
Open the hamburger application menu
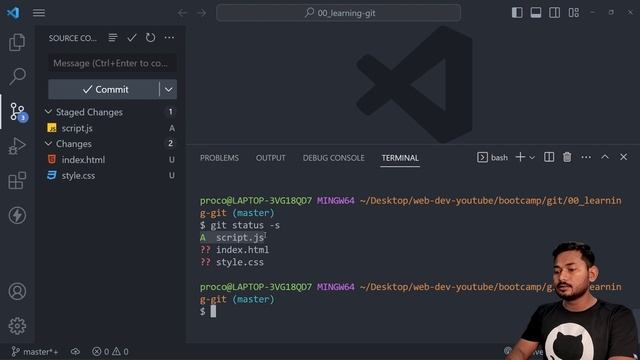tap(39, 13)
